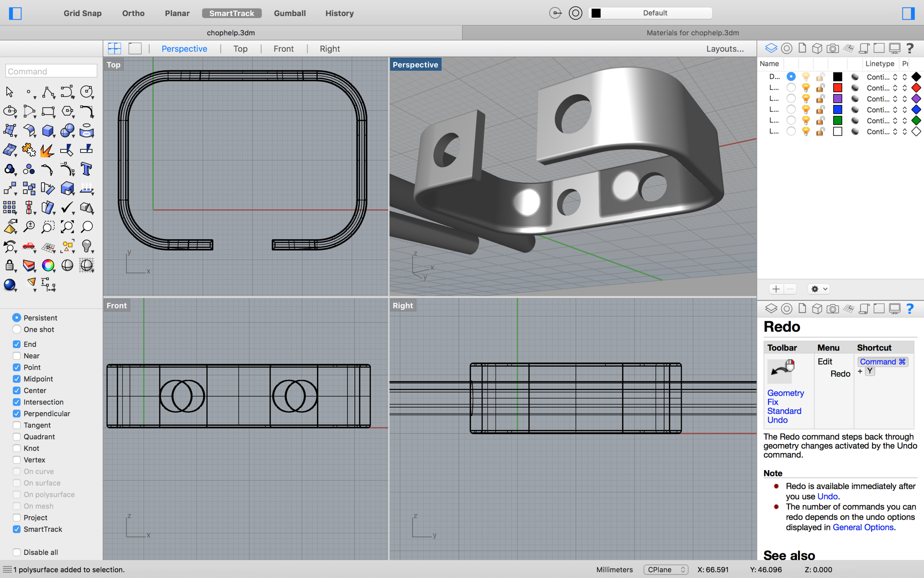Open the Layouts... button
This screenshot has width=924, height=578.
(x=725, y=48)
